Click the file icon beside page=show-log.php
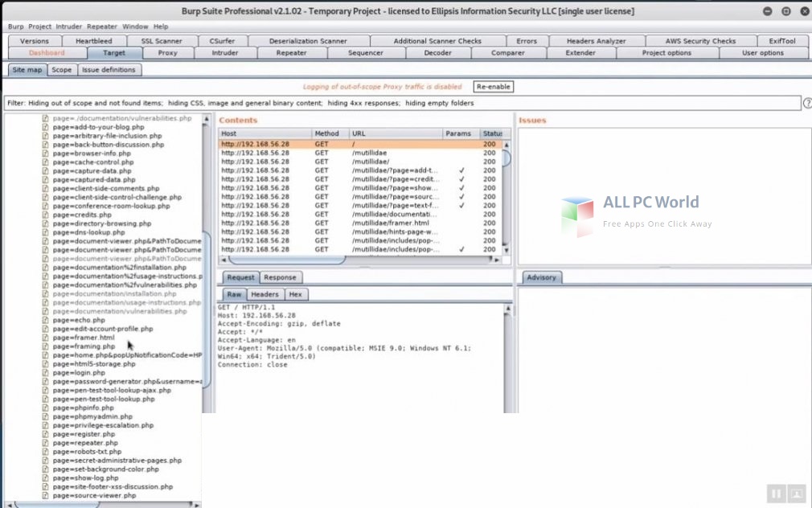Image resolution: width=812 pixels, height=508 pixels. pyautogui.click(x=46, y=478)
